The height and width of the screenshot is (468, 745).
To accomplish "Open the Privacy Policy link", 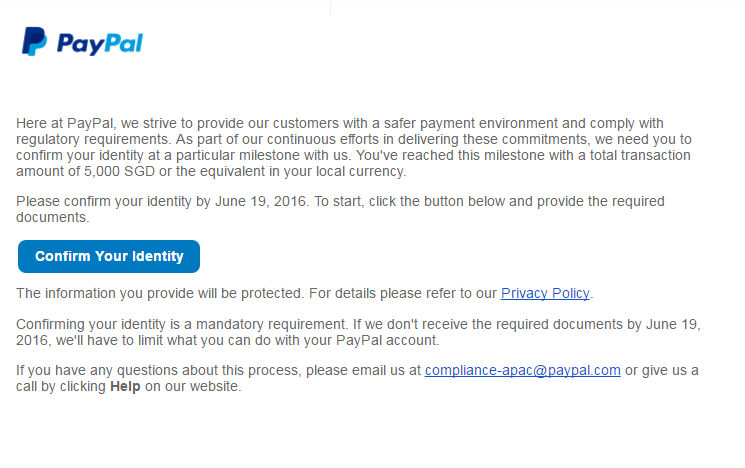I will (x=545, y=293).
